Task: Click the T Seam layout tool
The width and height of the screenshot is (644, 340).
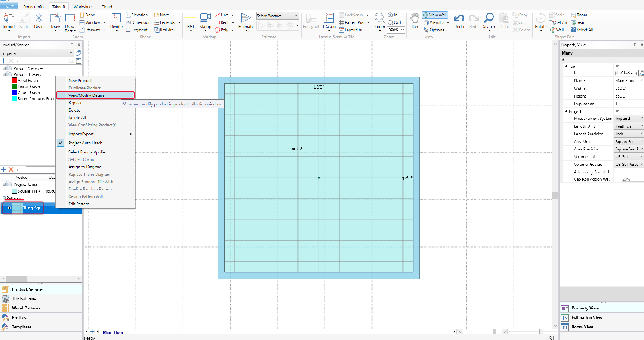Action: (x=329, y=21)
